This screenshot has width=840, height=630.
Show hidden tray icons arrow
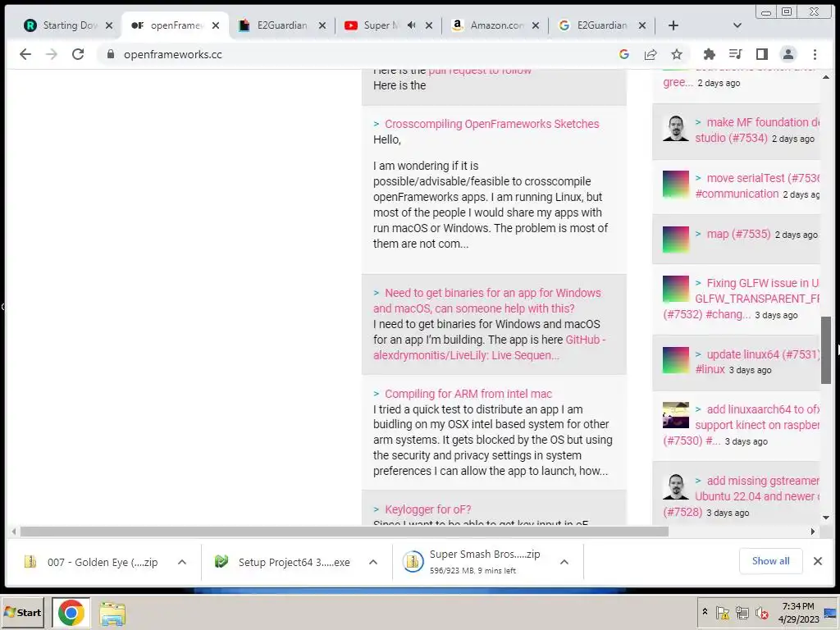point(705,612)
